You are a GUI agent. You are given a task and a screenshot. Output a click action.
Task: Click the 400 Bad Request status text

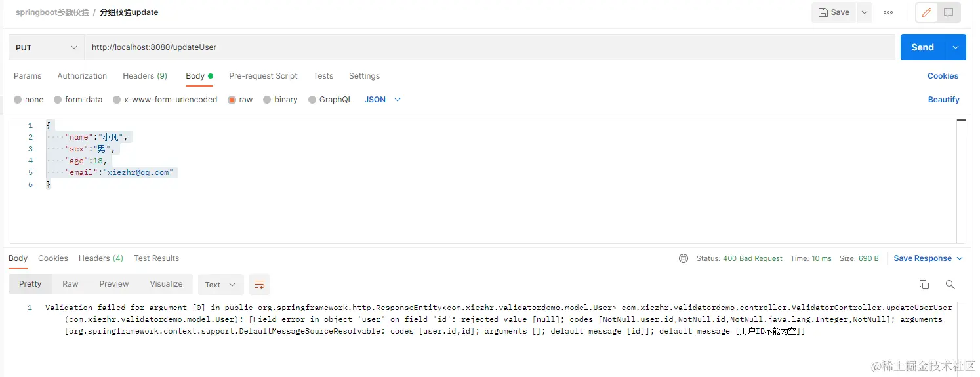752,258
